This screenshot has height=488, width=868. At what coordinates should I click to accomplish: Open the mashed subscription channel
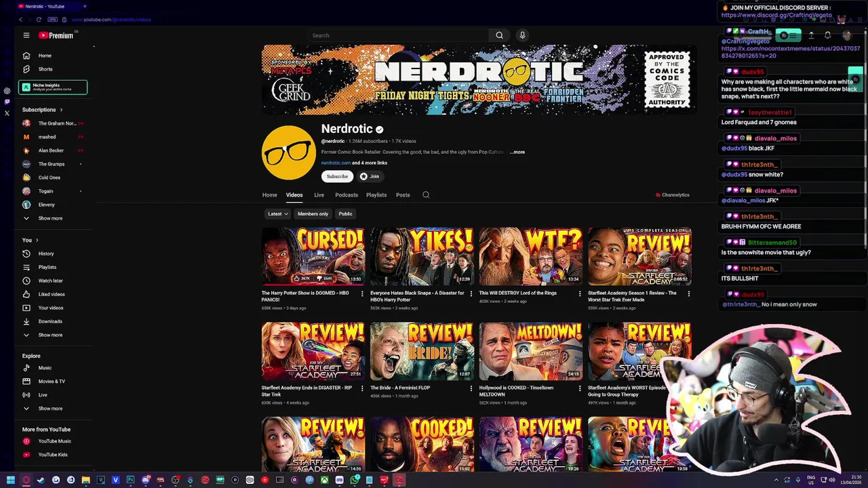tap(53, 137)
